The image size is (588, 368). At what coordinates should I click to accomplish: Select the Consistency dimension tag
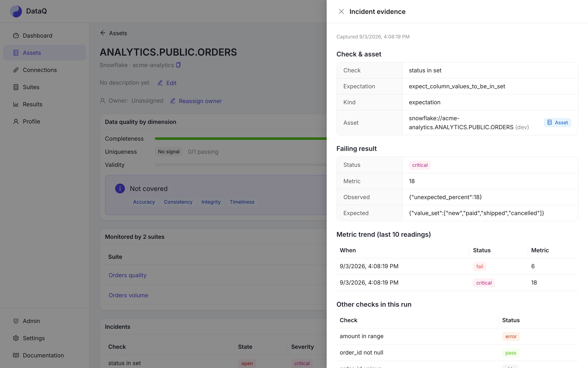pyautogui.click(x=178, y=202)
